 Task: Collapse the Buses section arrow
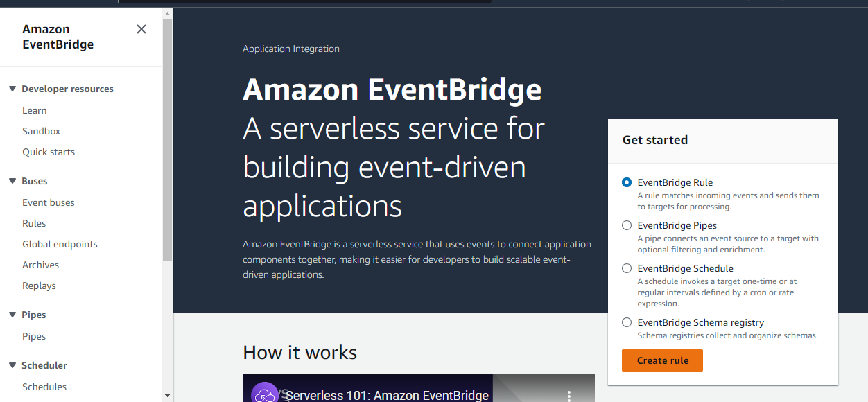coord(12,181)
